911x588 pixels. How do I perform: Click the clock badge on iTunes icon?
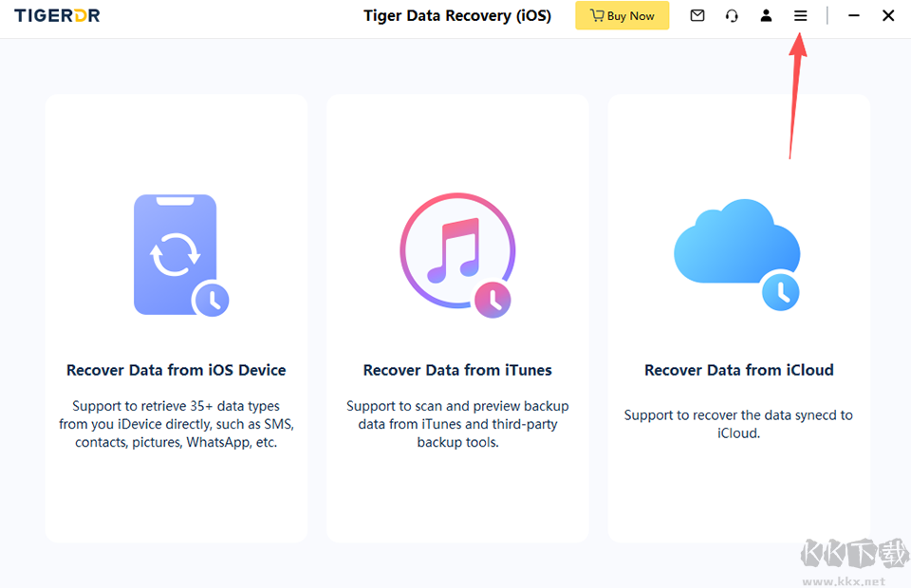click(493, 300)
